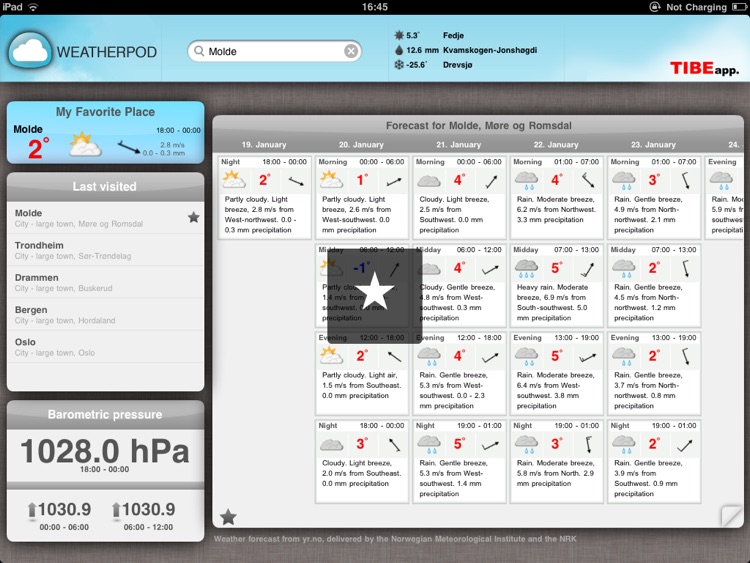Open Bergen from Last visited
This screenshot has width=750, height=563.
tap(106, 315)
